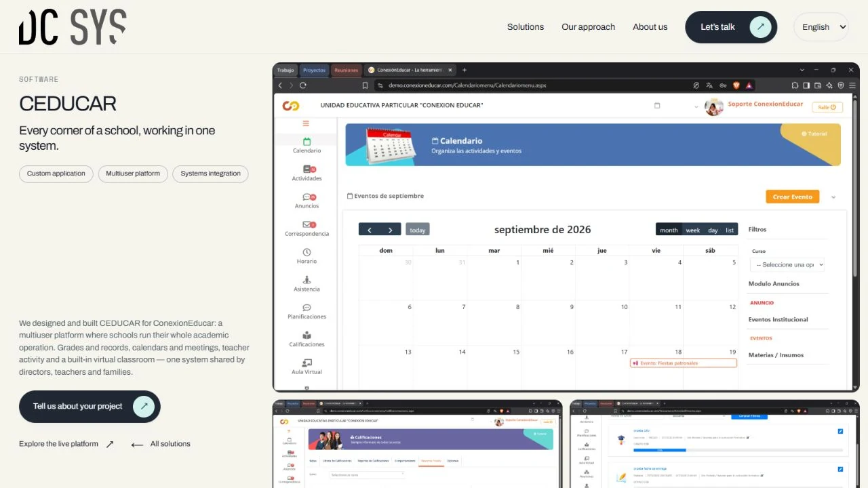Click Tell us about your project
Screen dimensions: 868x488
point(90,407)
